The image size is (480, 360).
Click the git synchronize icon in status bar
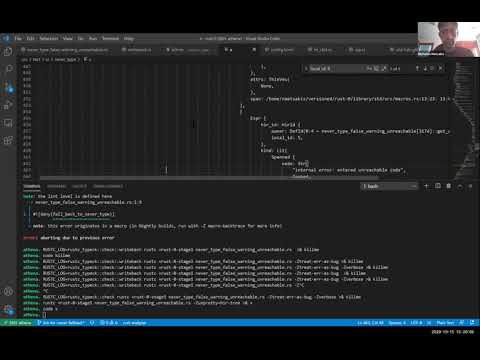click(x=92, y=323)
